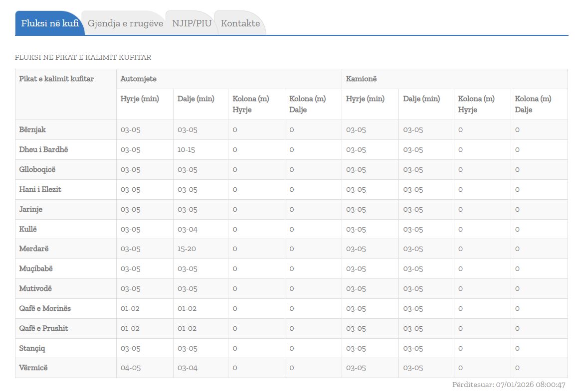
Task: Click the Qafë e Morinës row label
Action: pos(45,309)
